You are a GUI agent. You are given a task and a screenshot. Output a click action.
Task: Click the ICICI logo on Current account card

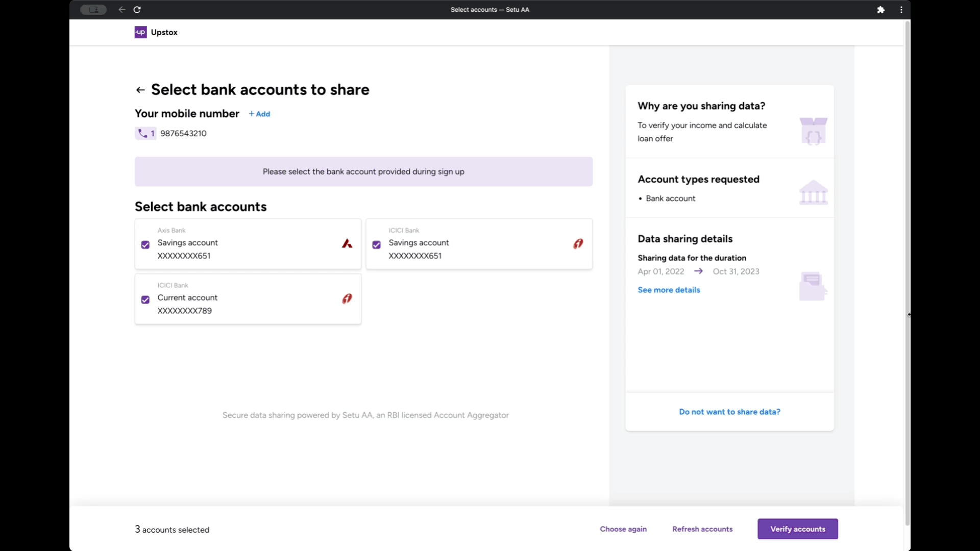347,299
